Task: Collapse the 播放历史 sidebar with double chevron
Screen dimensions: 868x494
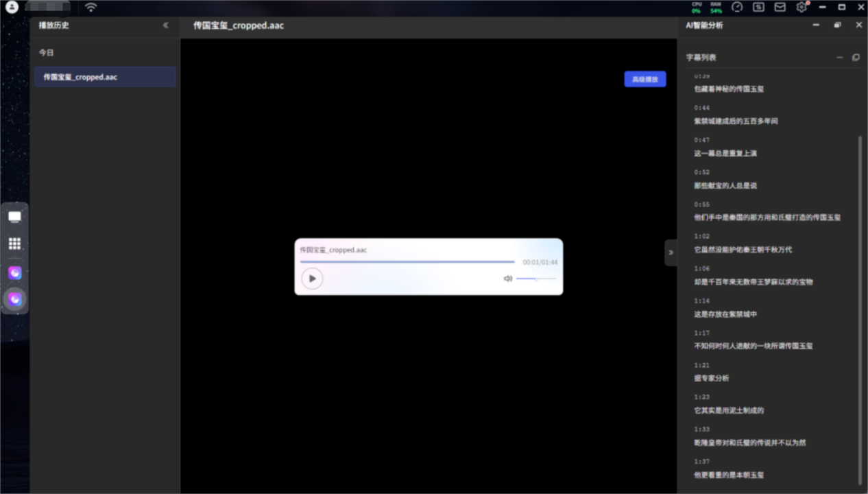Action: tap(165, 25)
